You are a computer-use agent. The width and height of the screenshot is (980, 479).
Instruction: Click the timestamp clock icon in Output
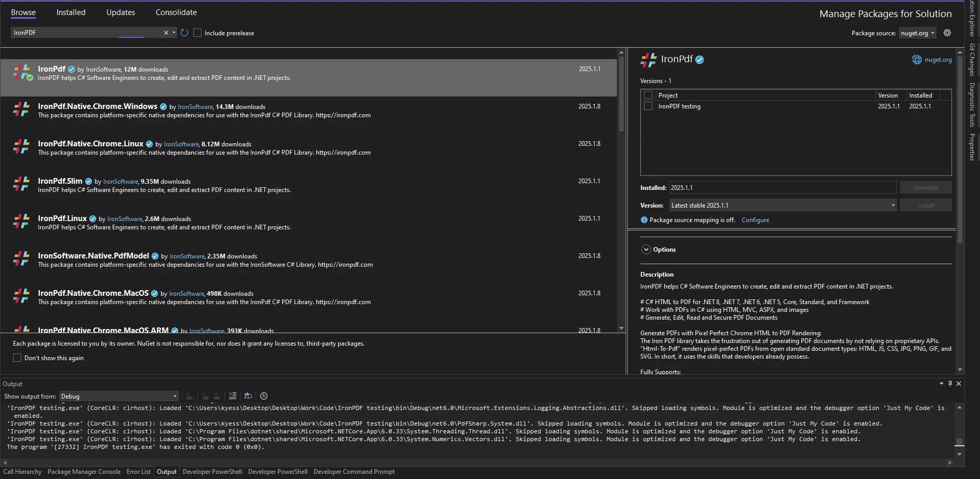click(x=264, y=396)
